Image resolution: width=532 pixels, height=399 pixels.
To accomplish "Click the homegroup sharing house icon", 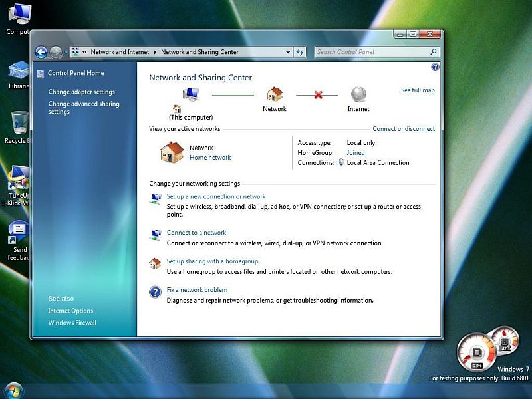I will coord(155,263).
